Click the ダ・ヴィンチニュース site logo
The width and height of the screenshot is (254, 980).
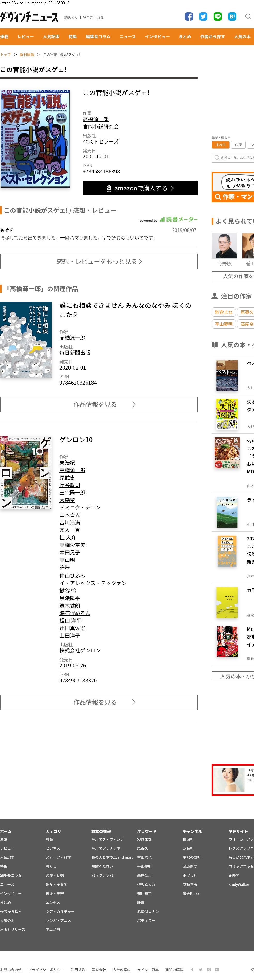point(29,17)
